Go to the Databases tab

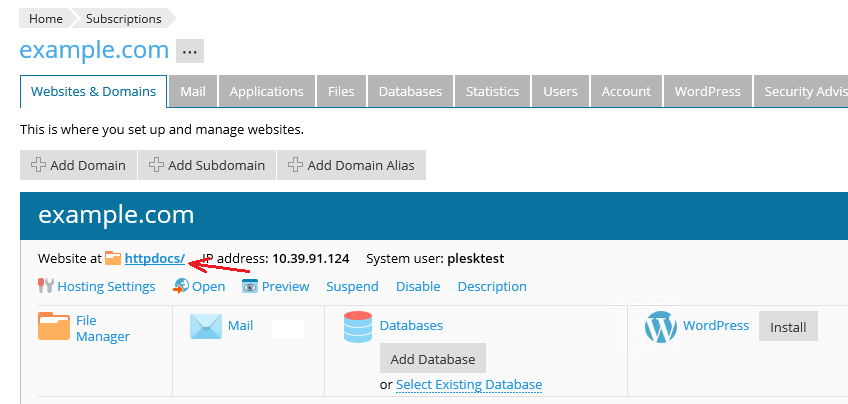point(410,91)
